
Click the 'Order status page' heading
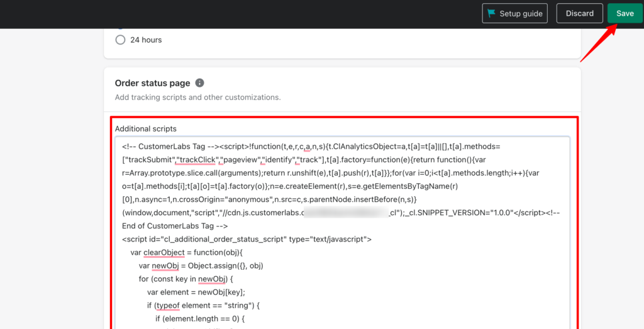[x=152, y=83]
